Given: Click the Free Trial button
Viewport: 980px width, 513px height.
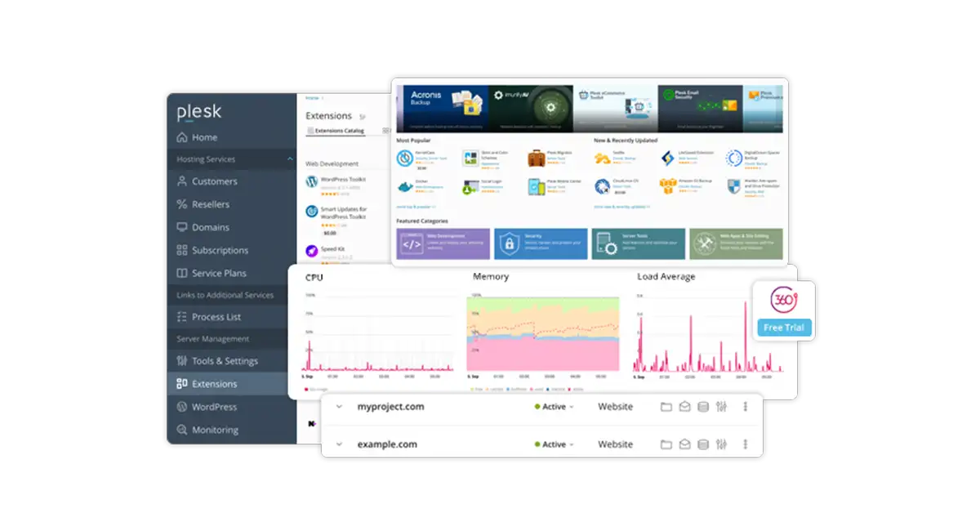Looking at the screenshot, I should point(783,328).
